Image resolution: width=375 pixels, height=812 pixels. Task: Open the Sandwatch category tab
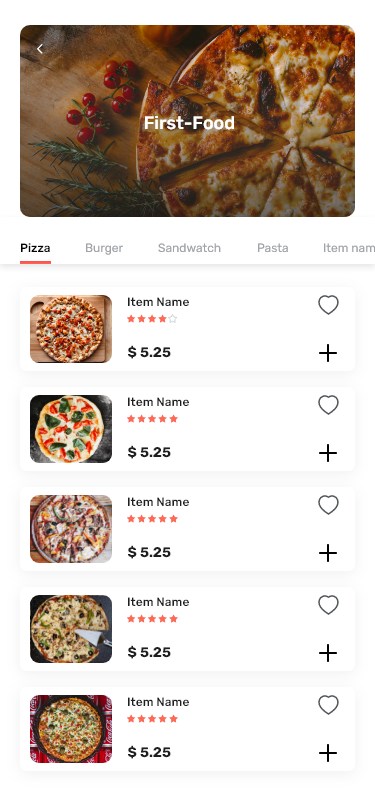190,248
